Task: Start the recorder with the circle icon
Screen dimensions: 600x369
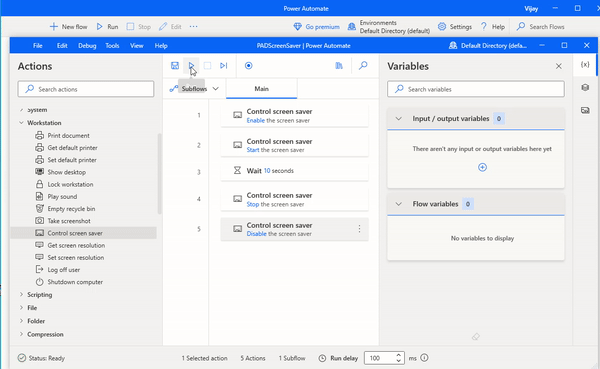Action: (248, 65)
